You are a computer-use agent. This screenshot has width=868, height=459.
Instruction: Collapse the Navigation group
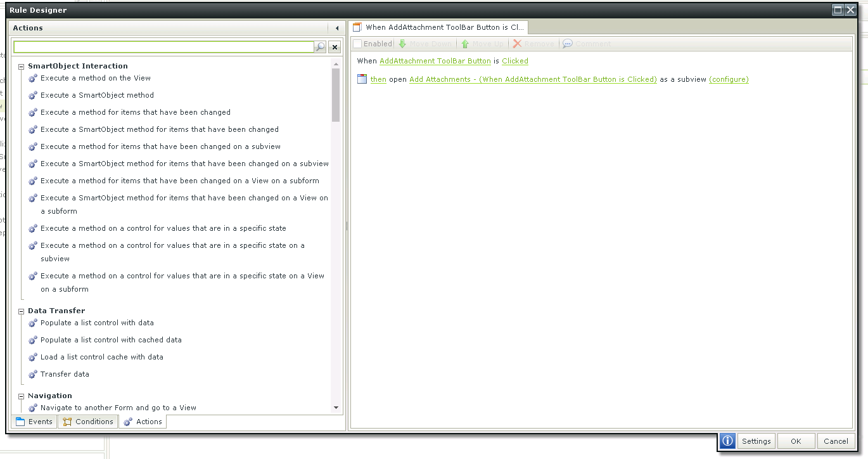pos(21,396)
